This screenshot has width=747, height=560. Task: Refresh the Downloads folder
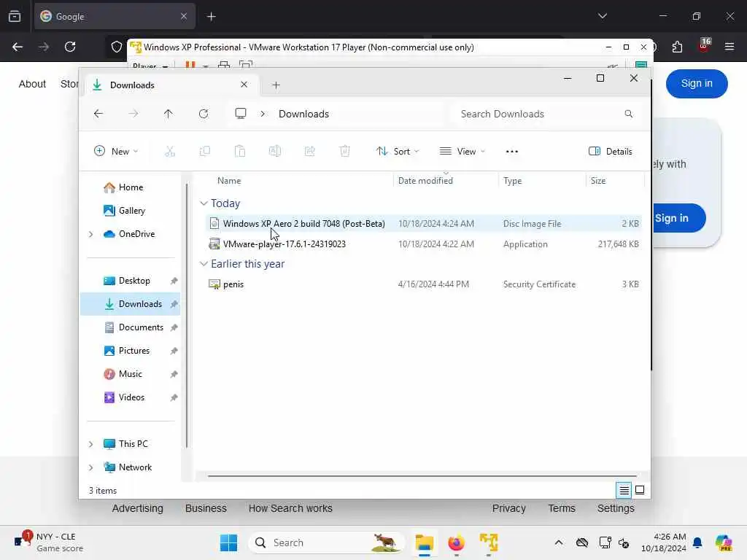[x=204, y=114]
